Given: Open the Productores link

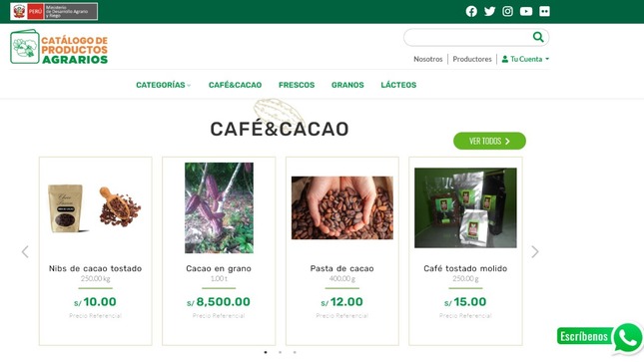Looking at the screenshot, I should coord(472,59).
